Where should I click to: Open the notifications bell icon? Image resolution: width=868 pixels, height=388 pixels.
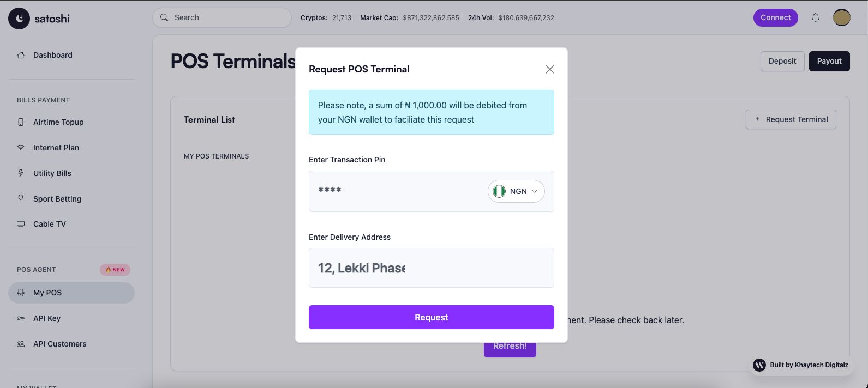pos(816,17)
